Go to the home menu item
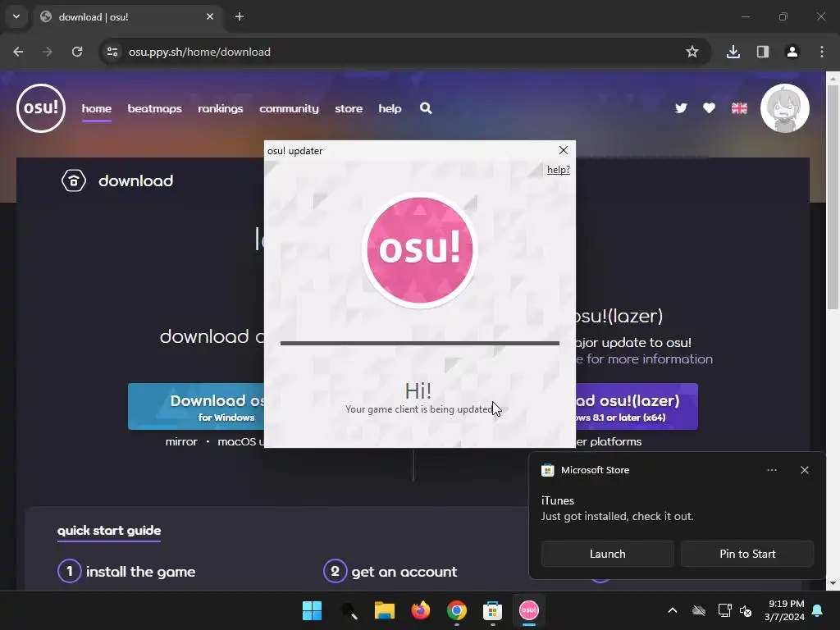The height and width of the screenshot is (630, 840). tap(97, 109)
